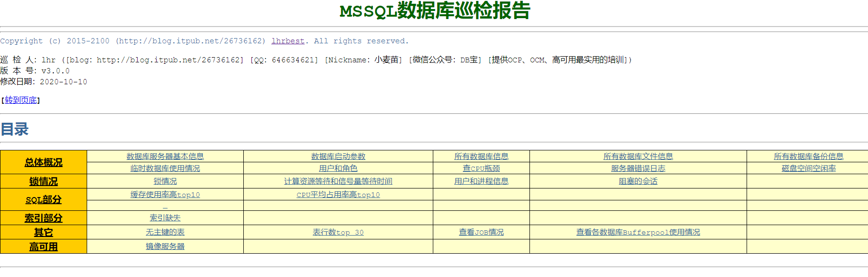This screenshot has height=277, width=868.
Task: Go to CPU平均占用率高top10 section
Action: pyautogui.click(x=338, y=194)
